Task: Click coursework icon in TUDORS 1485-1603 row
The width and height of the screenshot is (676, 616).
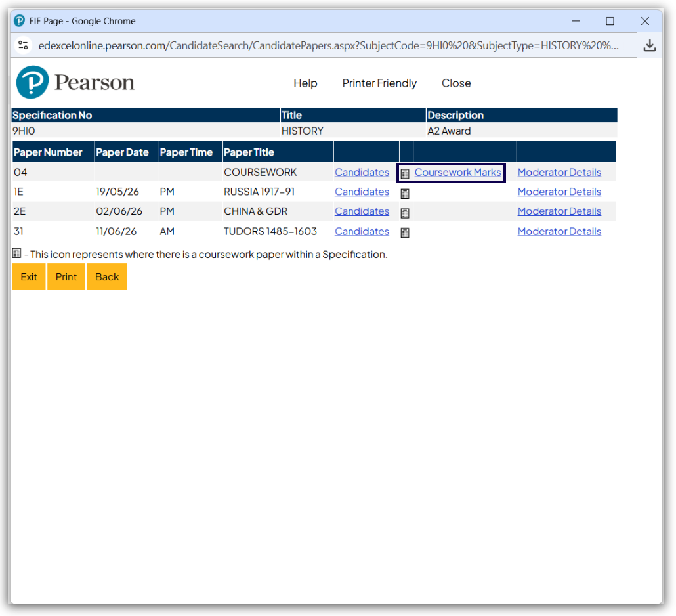Action: click(x=405, y=232)
